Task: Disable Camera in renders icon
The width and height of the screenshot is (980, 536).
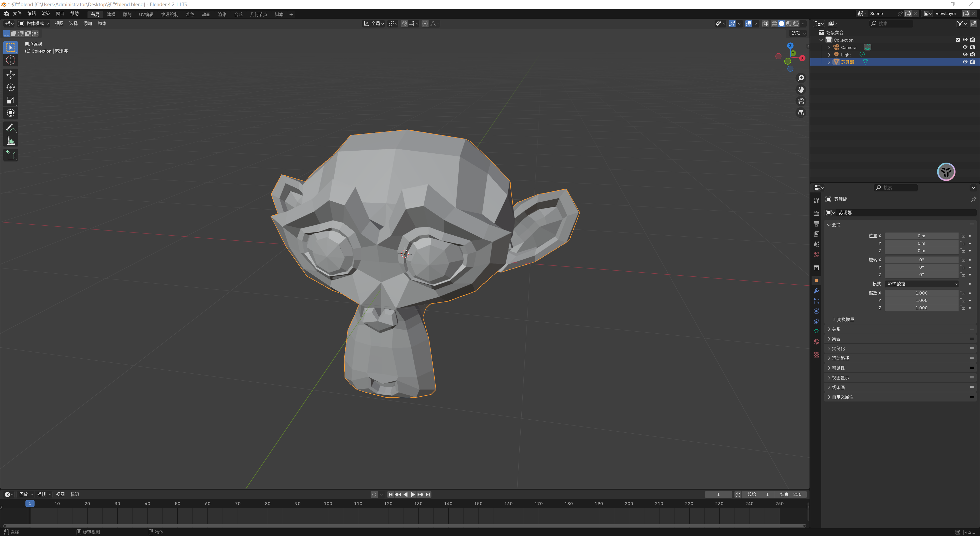Action: click(x=973, y=47)
